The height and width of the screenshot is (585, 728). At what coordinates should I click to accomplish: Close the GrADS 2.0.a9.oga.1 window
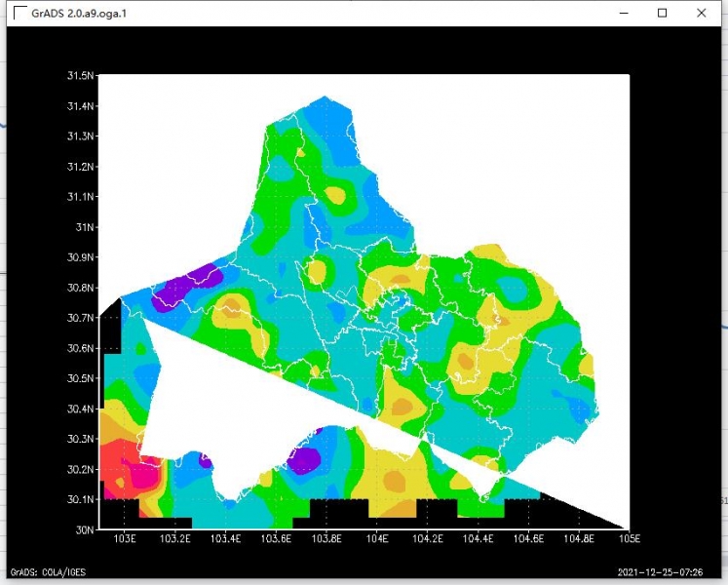point(702,13)
